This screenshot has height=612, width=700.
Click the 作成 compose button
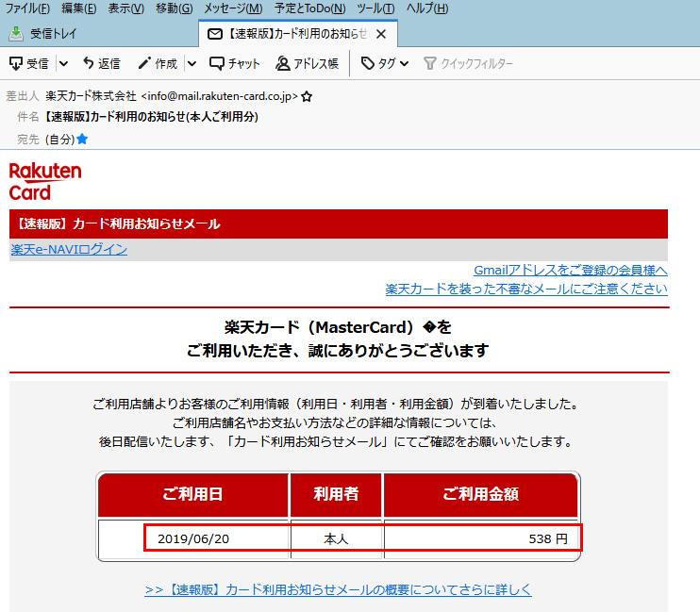click(x=158, y=64)
